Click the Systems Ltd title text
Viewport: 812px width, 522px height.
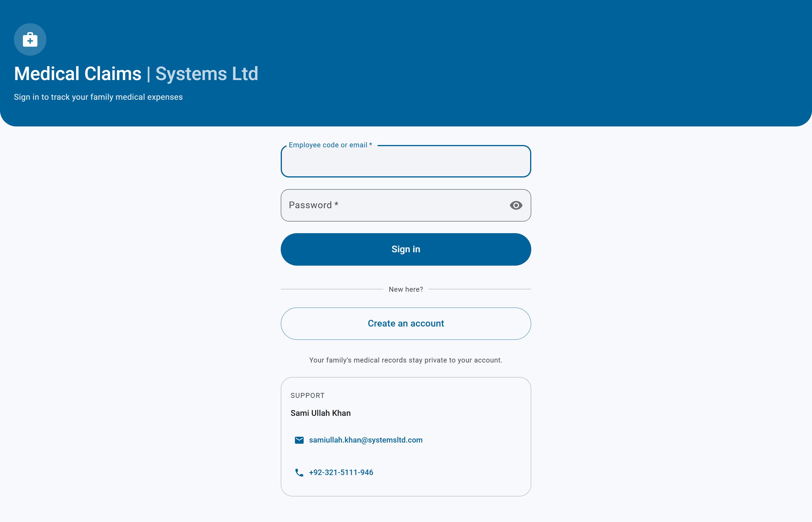pyautogui.click(x=207, y=74)
